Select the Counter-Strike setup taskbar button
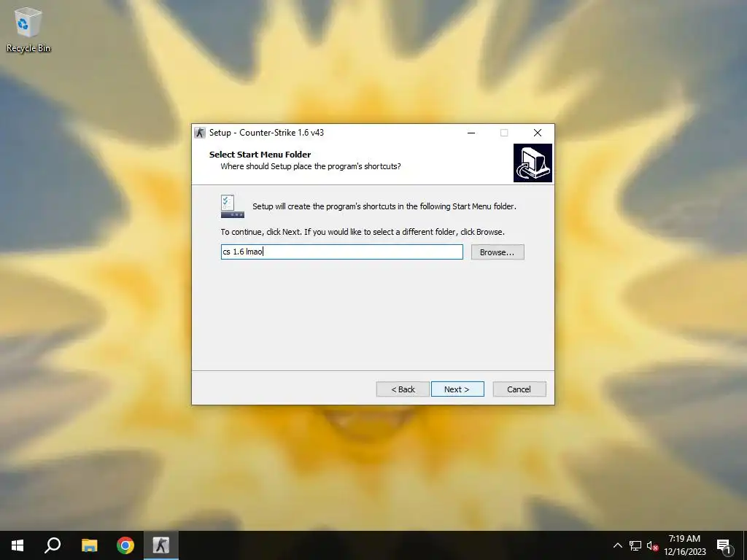Screen dimensions: 747x560 point(161,545)
